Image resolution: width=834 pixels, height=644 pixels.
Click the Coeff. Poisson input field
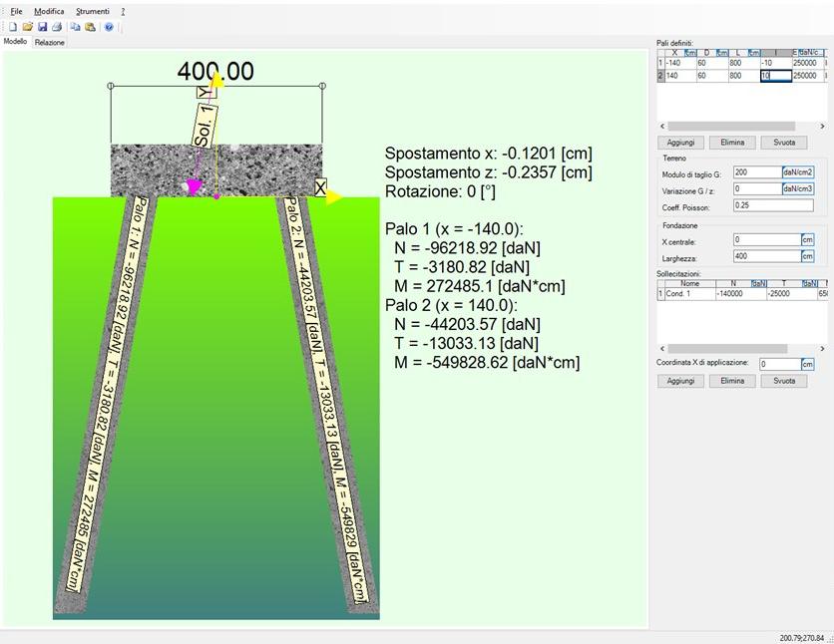(772, 205)
